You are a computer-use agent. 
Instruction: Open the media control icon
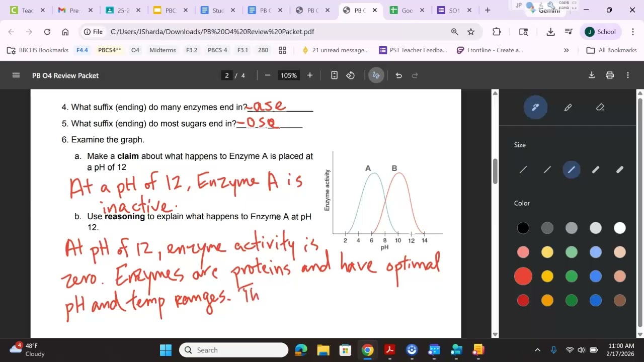click(569, 32)
